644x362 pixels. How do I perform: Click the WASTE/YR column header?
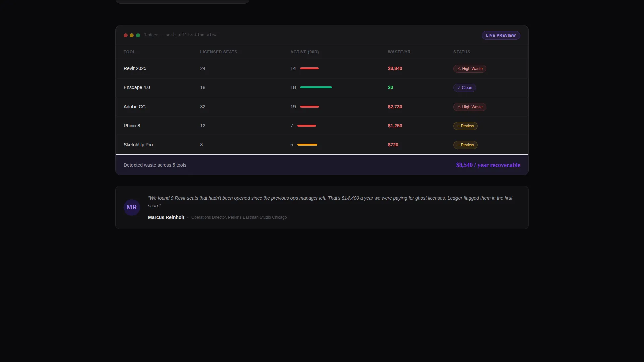[x=399, y=52]
